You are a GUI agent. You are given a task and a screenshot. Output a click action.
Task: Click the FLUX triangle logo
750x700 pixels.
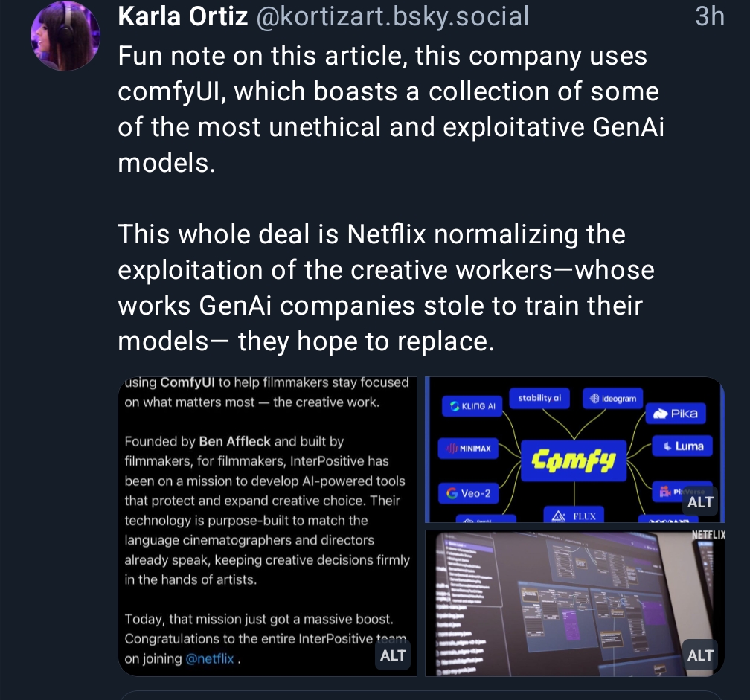click(574, 515)
